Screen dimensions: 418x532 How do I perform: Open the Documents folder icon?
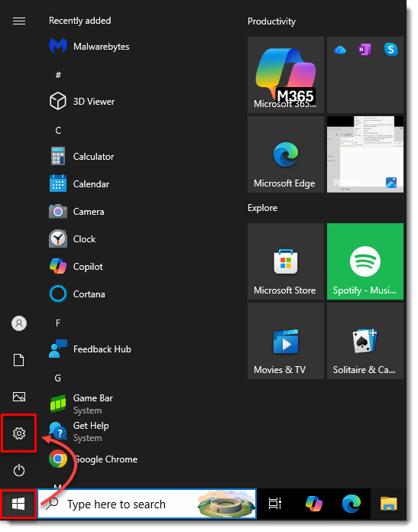19,360
